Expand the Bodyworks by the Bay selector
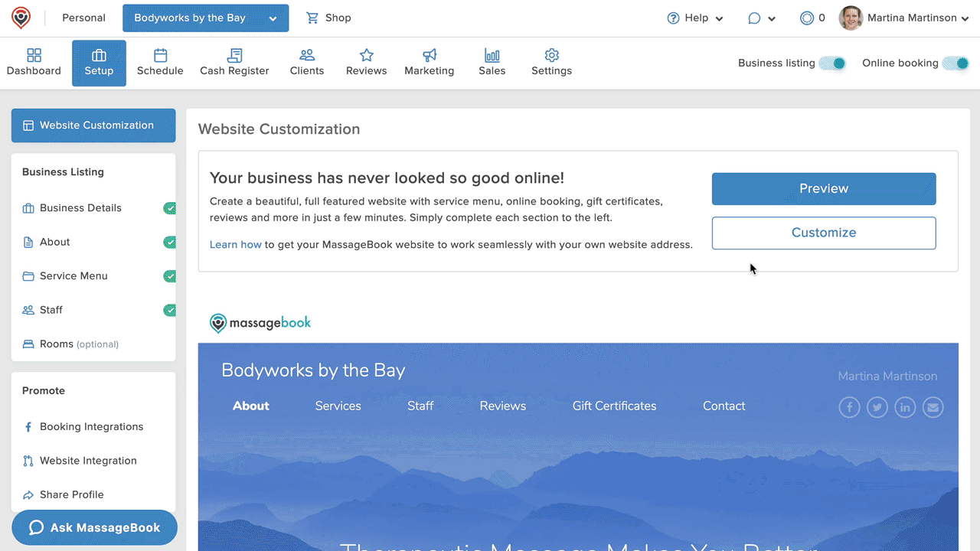 tap(205, 18)
